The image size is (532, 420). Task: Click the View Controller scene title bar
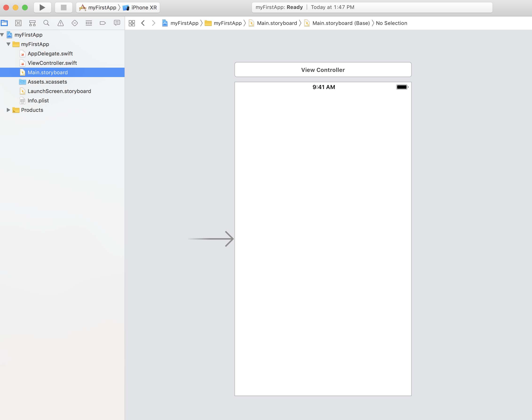tap(323, 70)
